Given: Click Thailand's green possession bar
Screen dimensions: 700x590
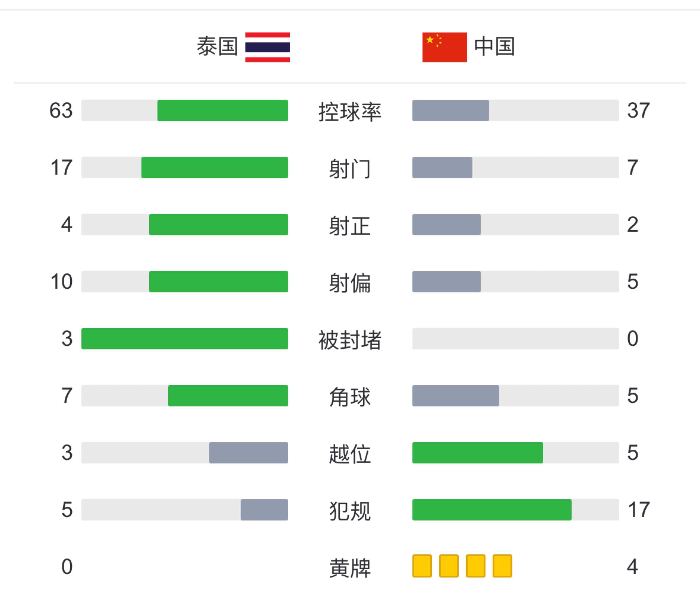Looking at the screenshot, I should tap(223, 110).
